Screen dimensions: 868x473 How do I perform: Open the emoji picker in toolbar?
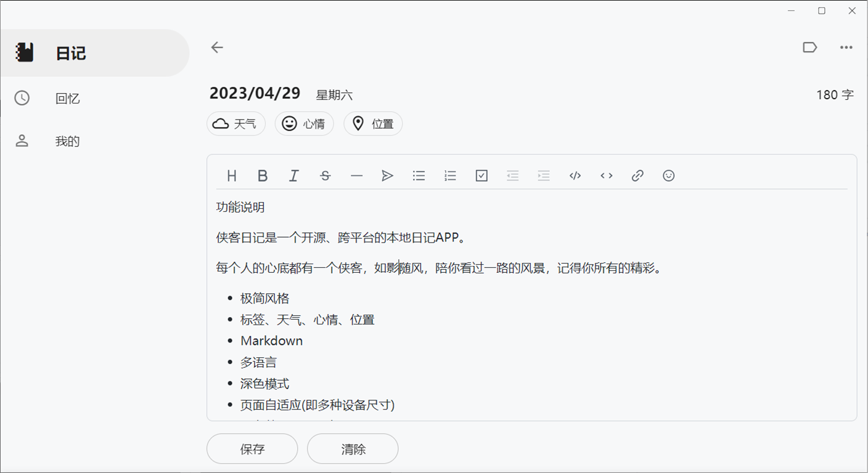tap(669, 176)
